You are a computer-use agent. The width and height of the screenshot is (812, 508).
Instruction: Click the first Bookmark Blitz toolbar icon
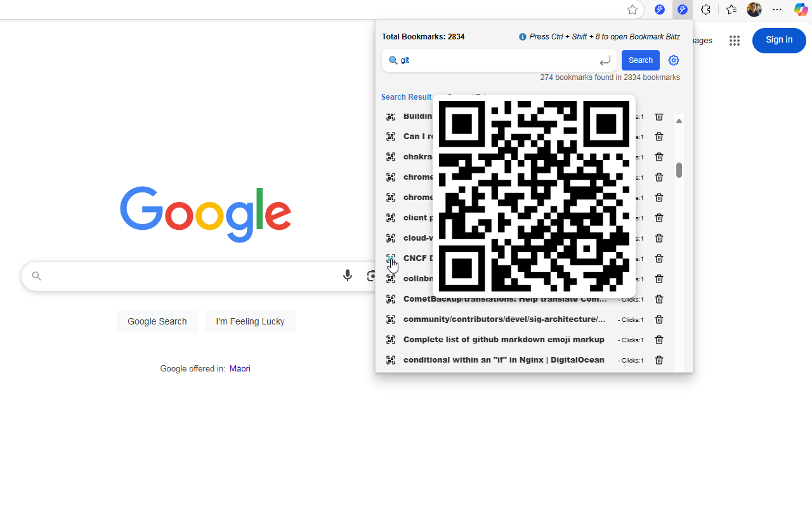click(x=660, y=10)
